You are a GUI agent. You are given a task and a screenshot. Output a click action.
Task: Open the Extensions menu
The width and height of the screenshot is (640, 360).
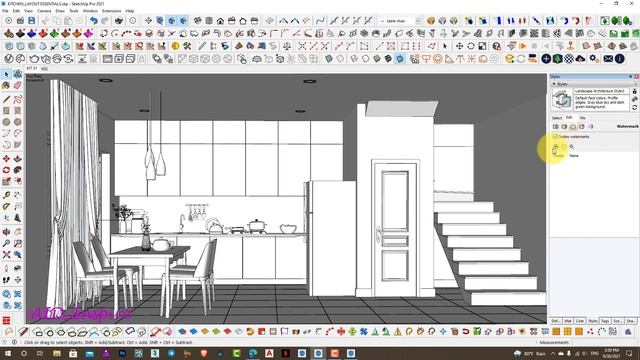[x=111, y=11]
